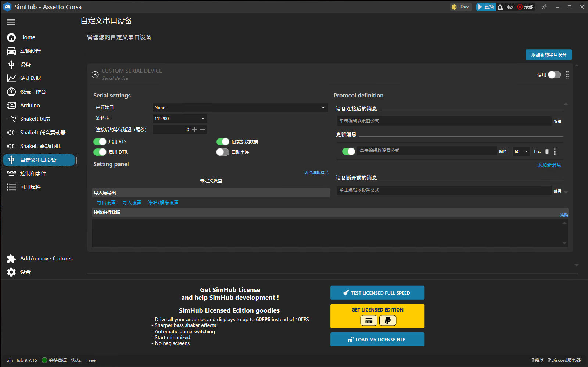Image resolution: width=588 pixels, height=367 pixels.
Task: Click ?Discord服务器 link in status bar
Action: (564, 360)
